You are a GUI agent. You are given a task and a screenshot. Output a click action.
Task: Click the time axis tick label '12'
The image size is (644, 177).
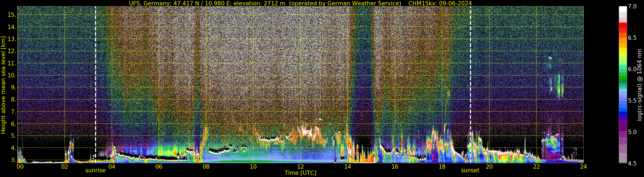300,167
